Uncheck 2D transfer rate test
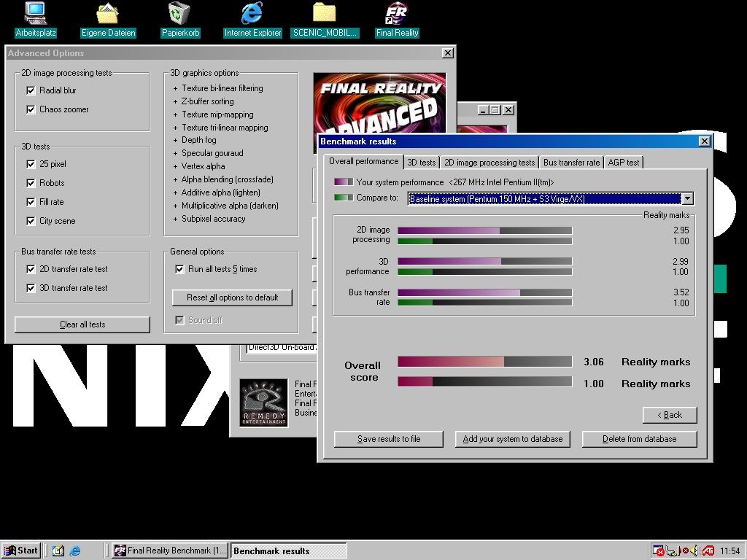This screenshot has width=747, height=560. (31, 269)
